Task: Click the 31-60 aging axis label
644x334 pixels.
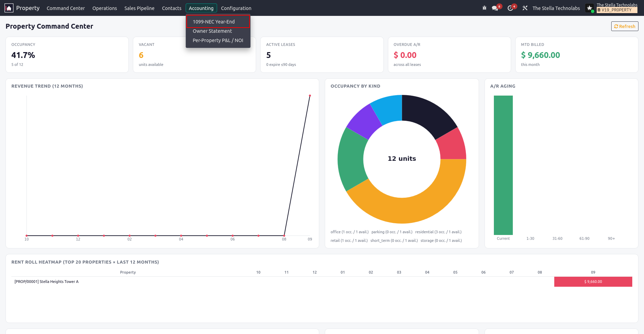Action: tap(557, 238)
